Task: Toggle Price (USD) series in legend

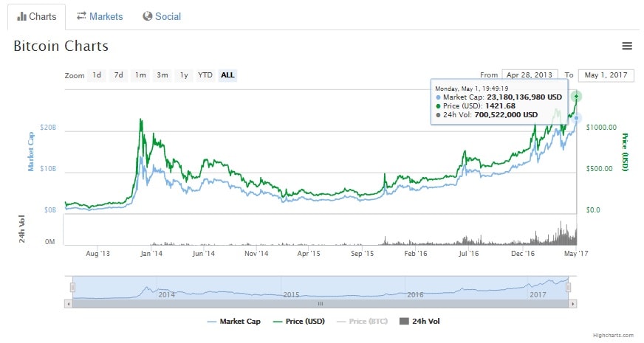Action: coord(299,321)
